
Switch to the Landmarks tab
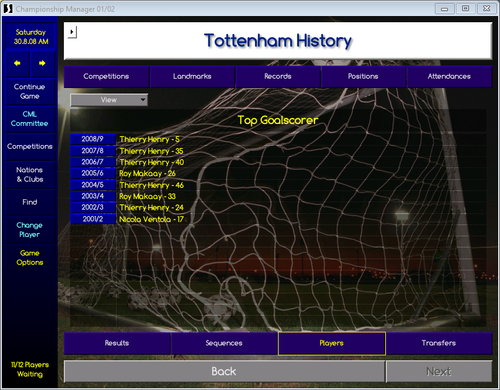point(192,76)
